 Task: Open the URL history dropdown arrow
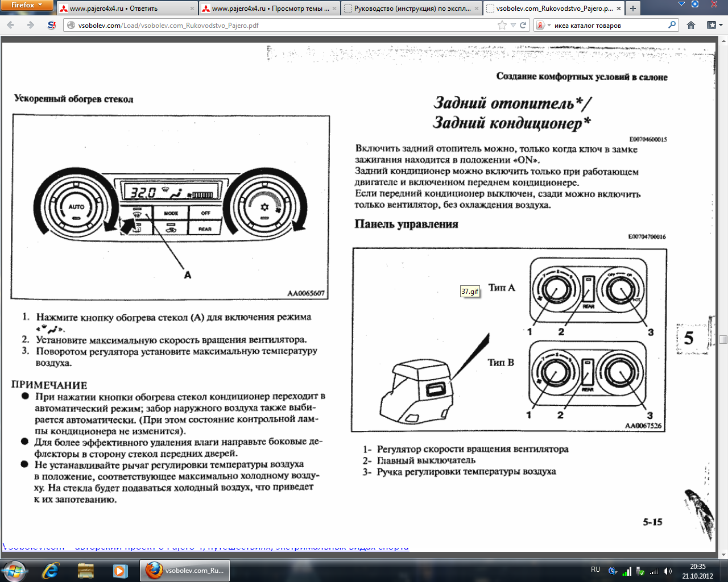pyautogui.click(x=513, y=25)
